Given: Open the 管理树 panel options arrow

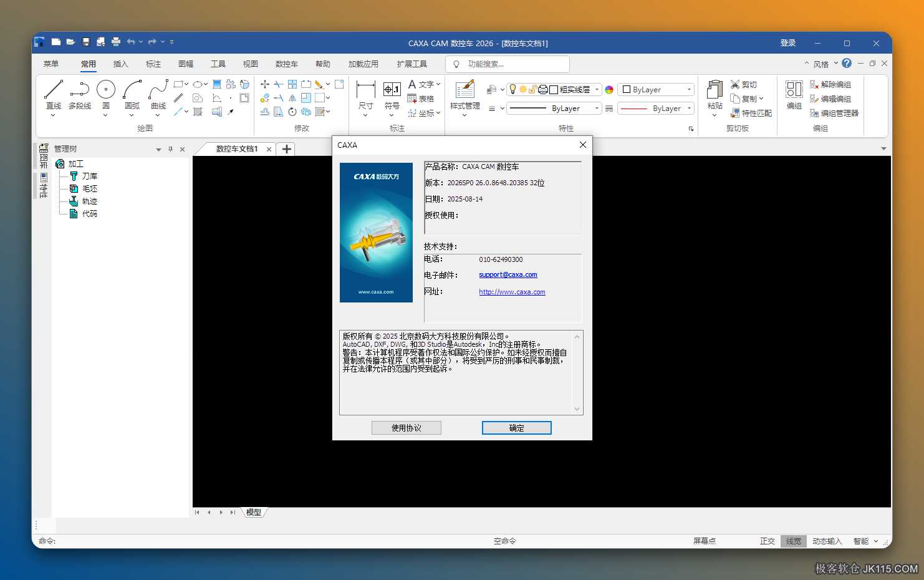Looking at the screenshot, I should (x=158, y=150).
